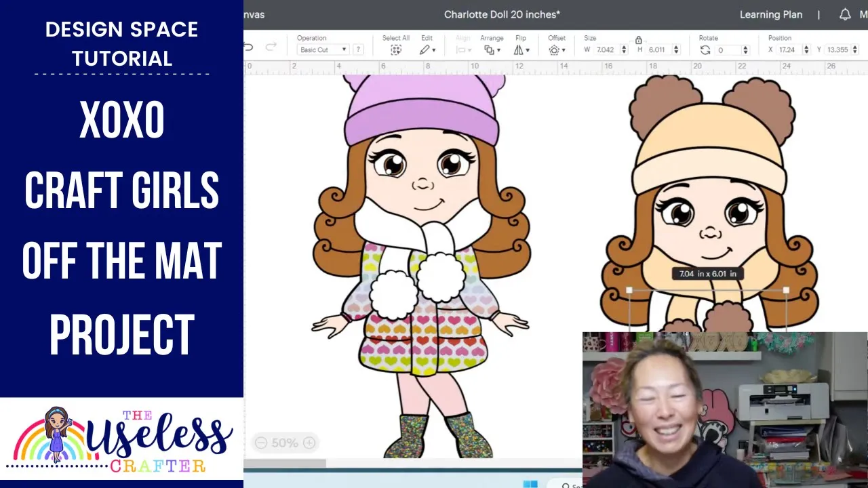This screenshot has height=488, width=868.
Task: Click the Rotate angle input field
Action: [728, 50]
